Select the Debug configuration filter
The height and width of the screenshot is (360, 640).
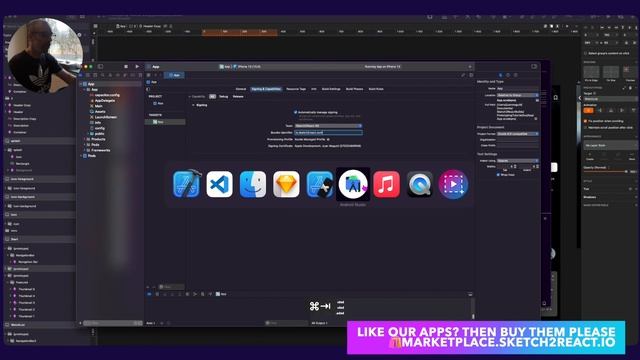(x=223, y=97)
